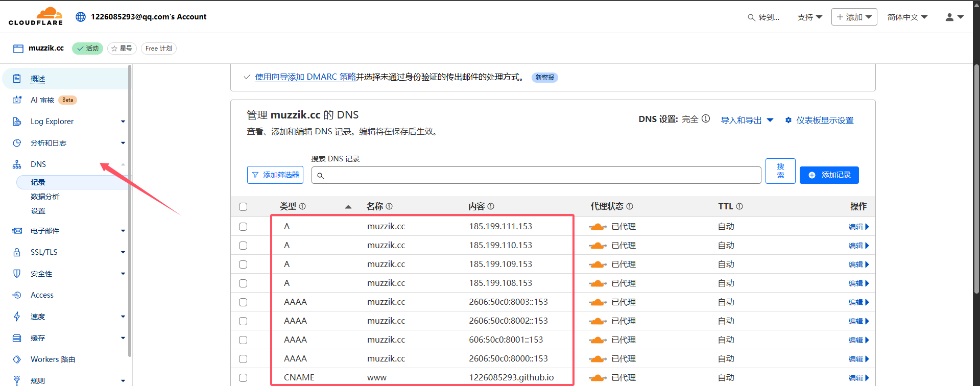
Task: Check the box for record 606:50c0:8001::153
Action: [x=243, y=340]
